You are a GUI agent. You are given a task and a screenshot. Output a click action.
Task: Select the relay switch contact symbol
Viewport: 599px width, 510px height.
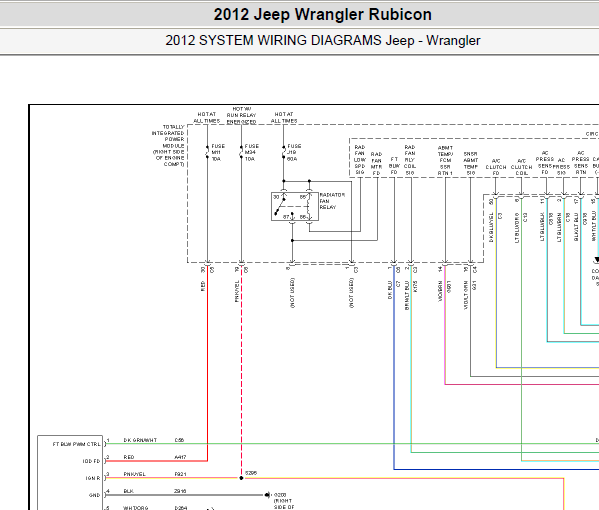click(x=280, y=206)
